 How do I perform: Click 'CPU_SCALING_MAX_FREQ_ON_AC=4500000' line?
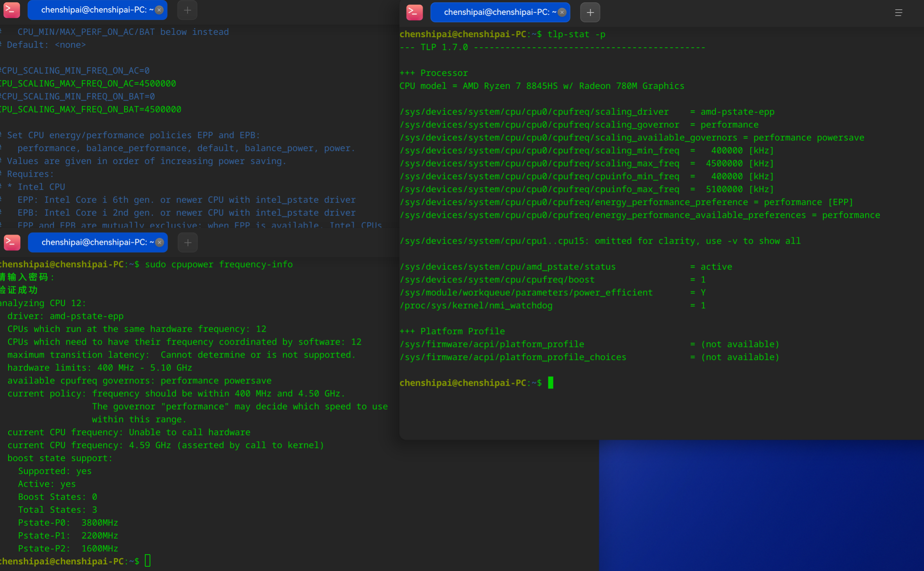point(88,83)
